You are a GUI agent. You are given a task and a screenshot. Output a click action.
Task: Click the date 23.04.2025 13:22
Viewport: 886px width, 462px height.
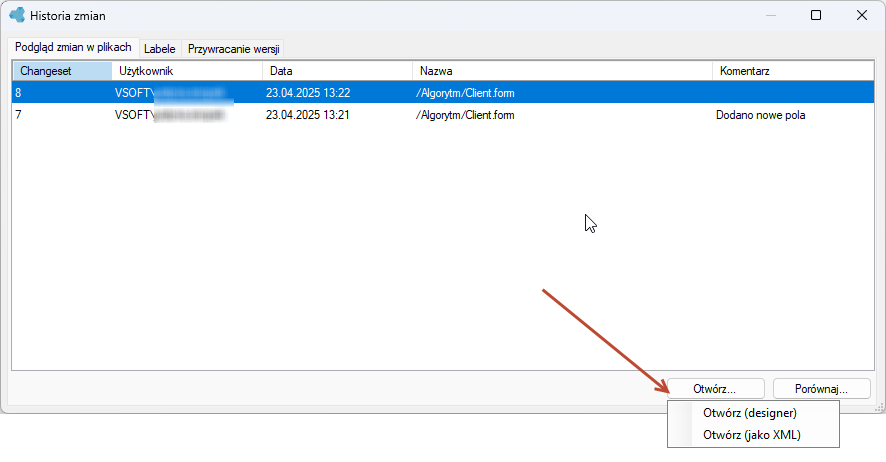(308, 93)
